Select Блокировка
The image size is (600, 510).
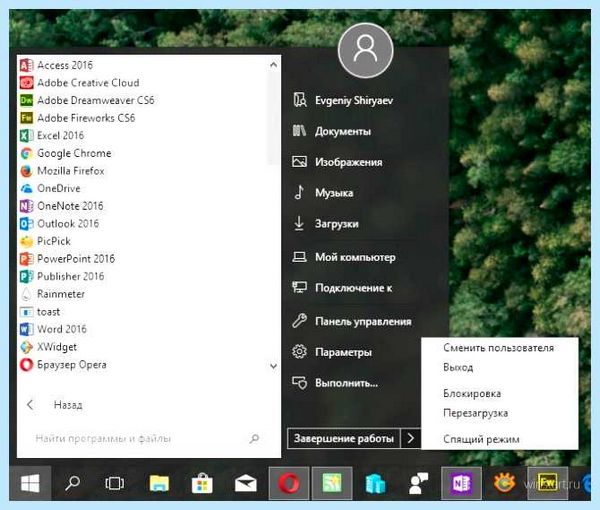[x=472, y=393]
